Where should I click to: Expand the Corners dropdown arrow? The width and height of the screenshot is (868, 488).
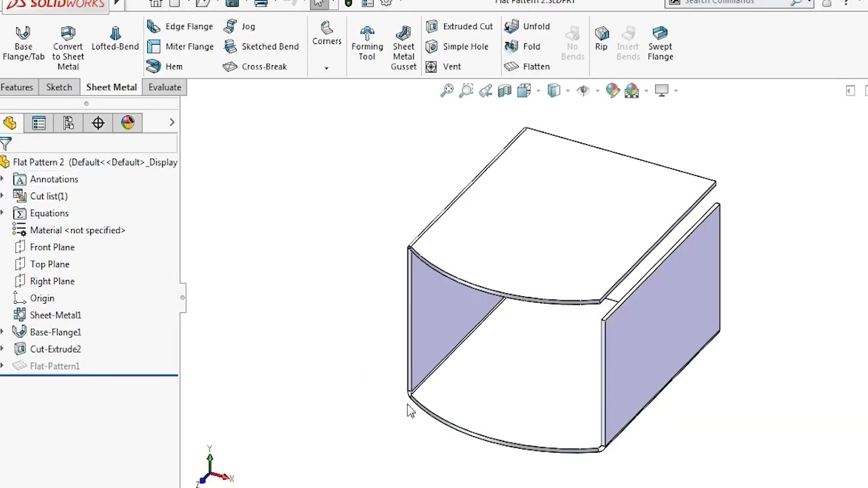pos(326,68)
